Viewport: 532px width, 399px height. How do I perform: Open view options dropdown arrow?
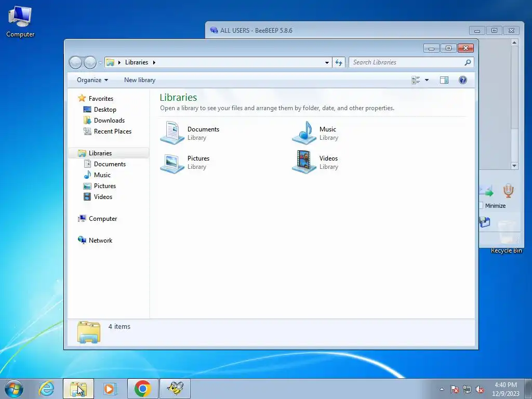pos(427,80)
